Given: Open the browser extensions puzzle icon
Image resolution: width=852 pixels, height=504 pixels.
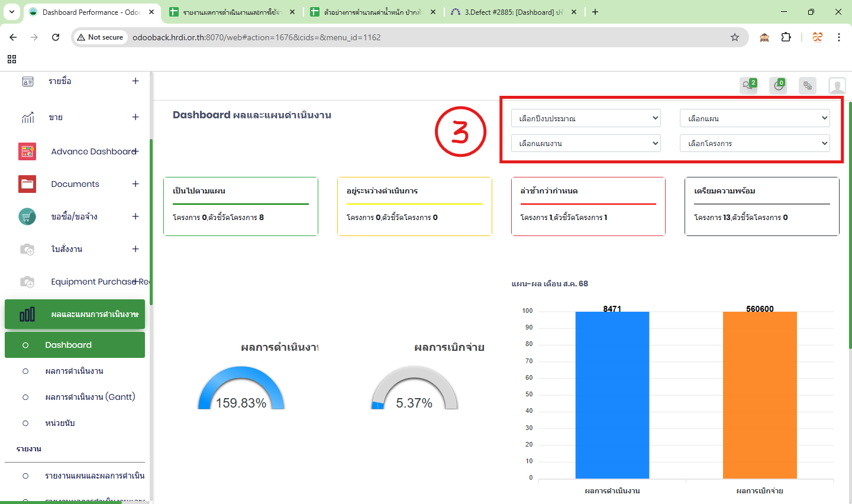Looking at the screenshot, I should pos(786,37).
